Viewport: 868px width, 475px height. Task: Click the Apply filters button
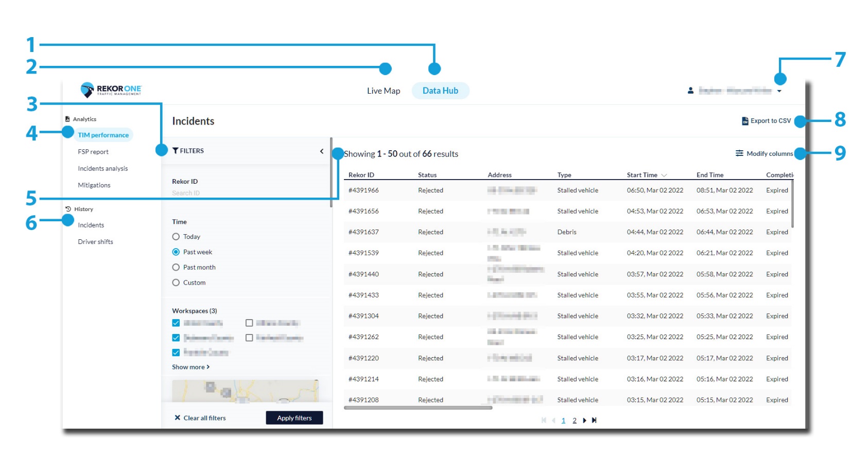pyautogui.click(x=294, y=418)
